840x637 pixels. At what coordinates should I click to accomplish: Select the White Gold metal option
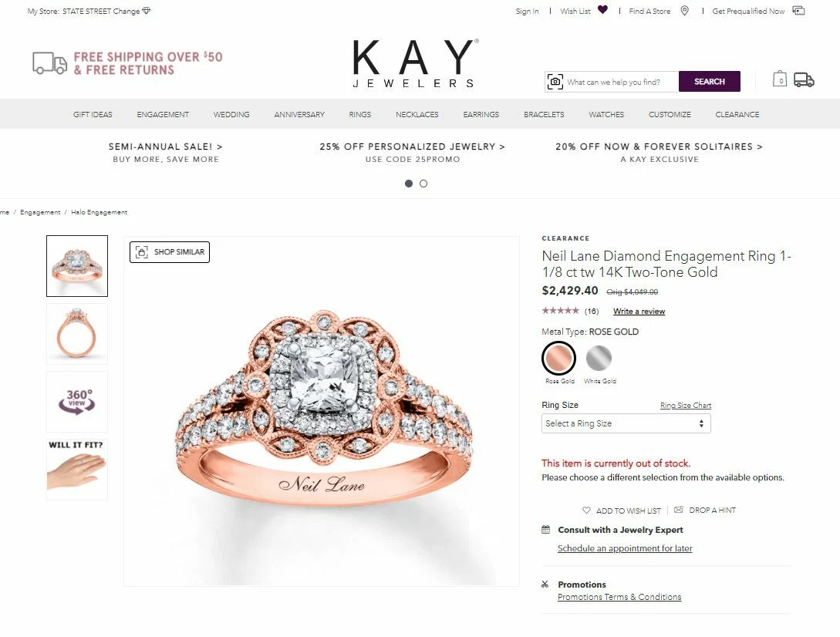pos(599,358)
